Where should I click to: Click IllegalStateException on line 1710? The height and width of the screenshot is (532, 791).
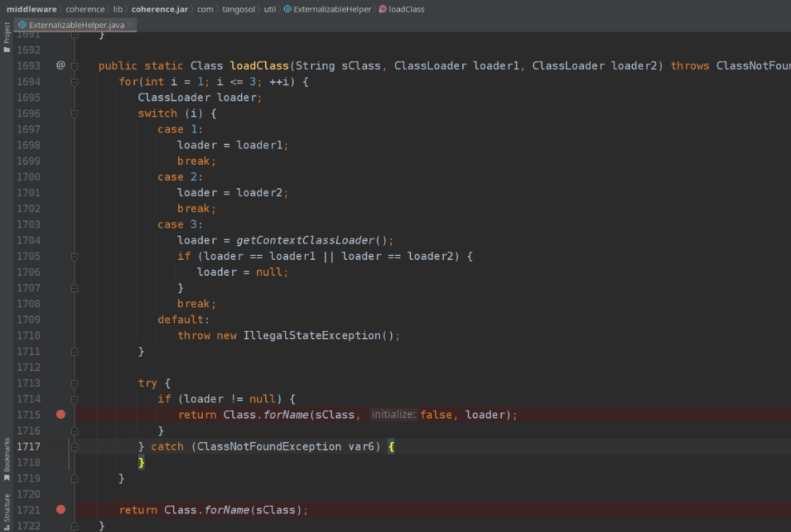(312, 336)
